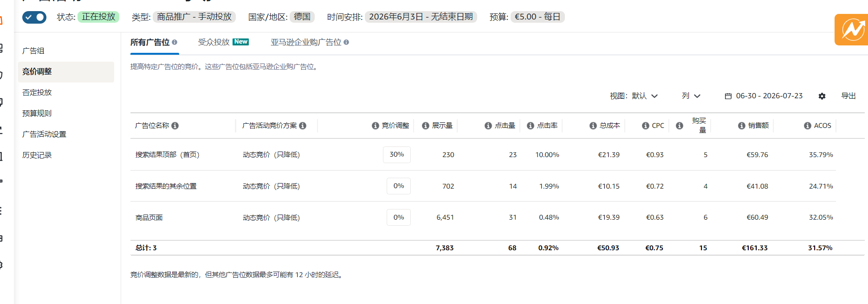Select 竞价调整 in sidebar

tap(66, 72)
